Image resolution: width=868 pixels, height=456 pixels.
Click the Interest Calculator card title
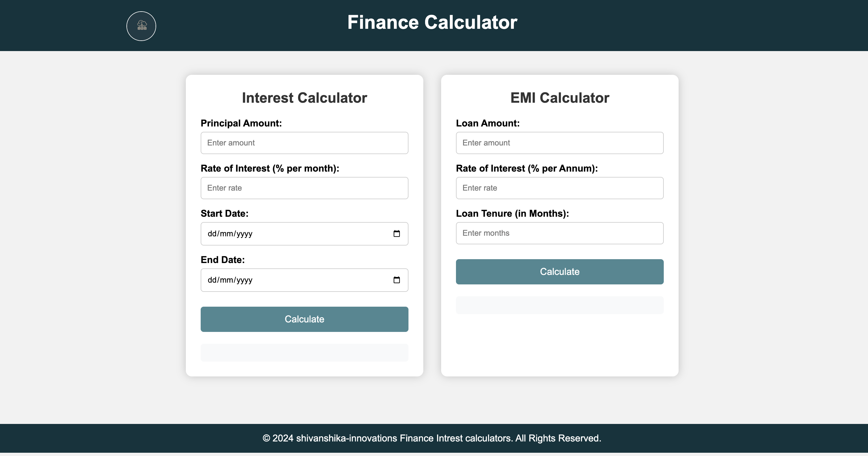(x=304, y=98)
